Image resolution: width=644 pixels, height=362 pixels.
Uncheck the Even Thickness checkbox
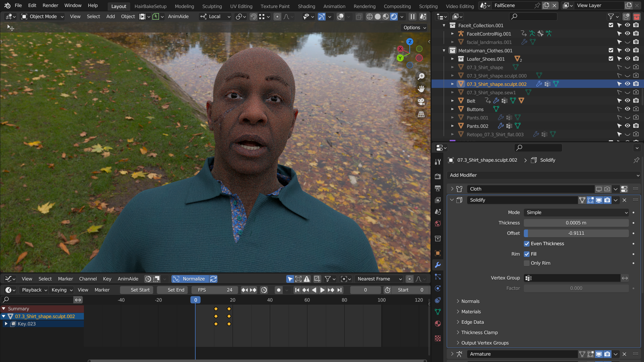527,244
